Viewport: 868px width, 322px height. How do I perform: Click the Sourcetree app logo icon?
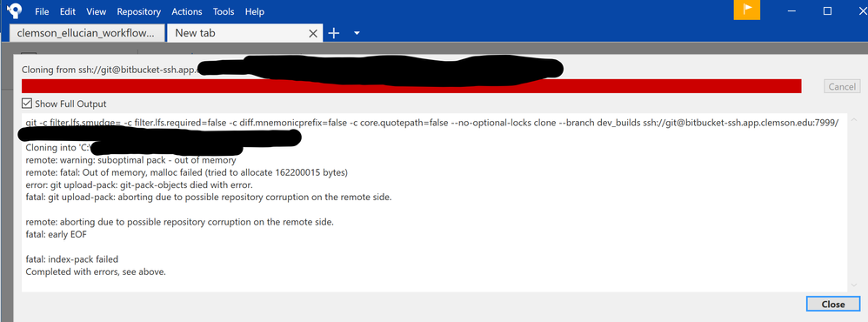click(15, 10)
